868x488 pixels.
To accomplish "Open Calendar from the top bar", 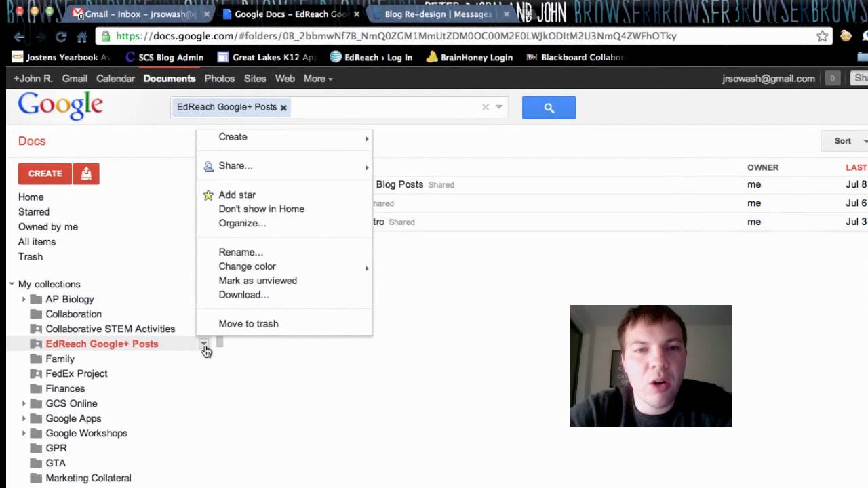I will coord(115,79).
